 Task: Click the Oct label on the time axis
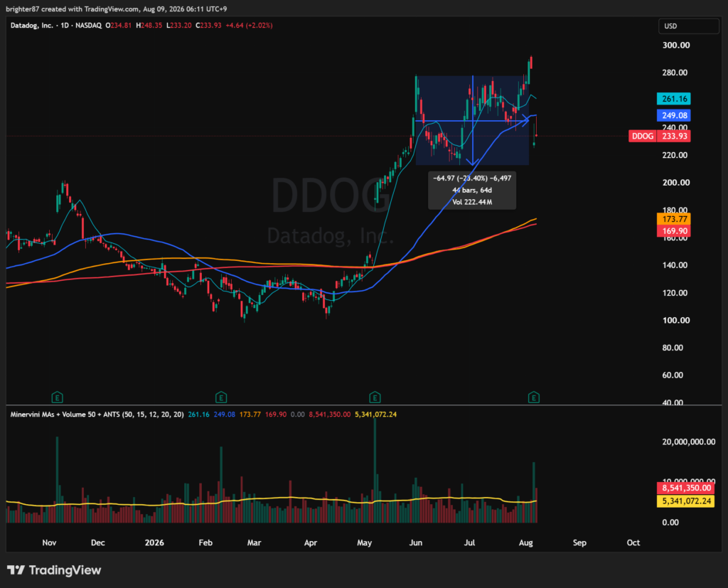(633, 542)
